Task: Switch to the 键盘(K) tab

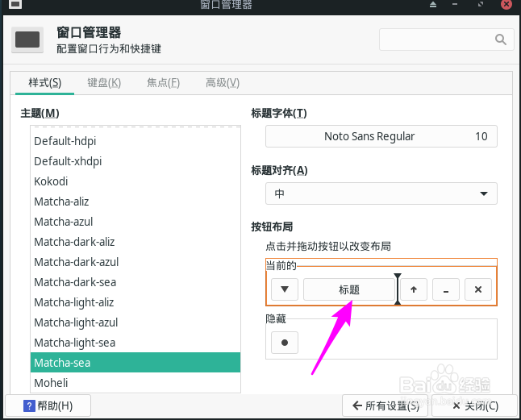Action: pyautogui.click(x=104, y=83)
